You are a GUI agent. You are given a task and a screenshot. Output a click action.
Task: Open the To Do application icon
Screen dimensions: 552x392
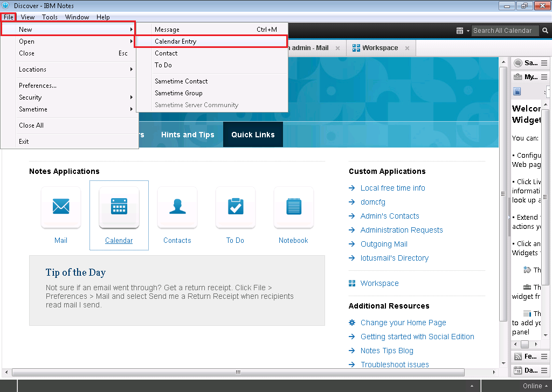pyautogui.click(x=235, y=207)
